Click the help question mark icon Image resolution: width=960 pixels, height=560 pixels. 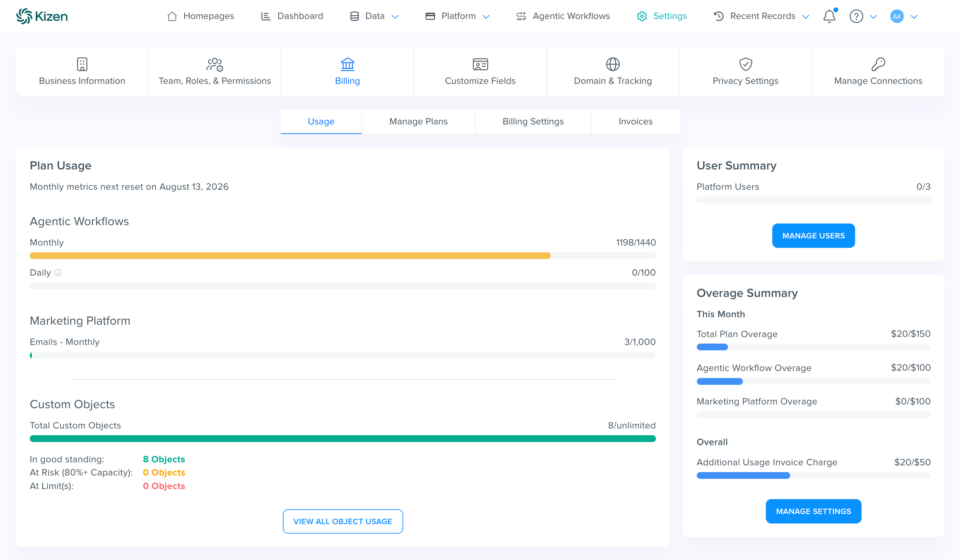pyautogui.click(x=856, y=16)
